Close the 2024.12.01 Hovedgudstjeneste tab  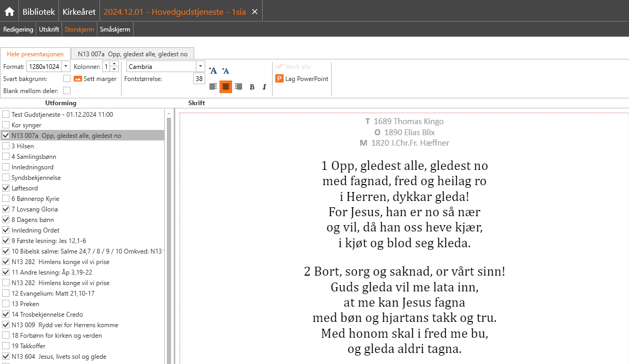(255, 12)
